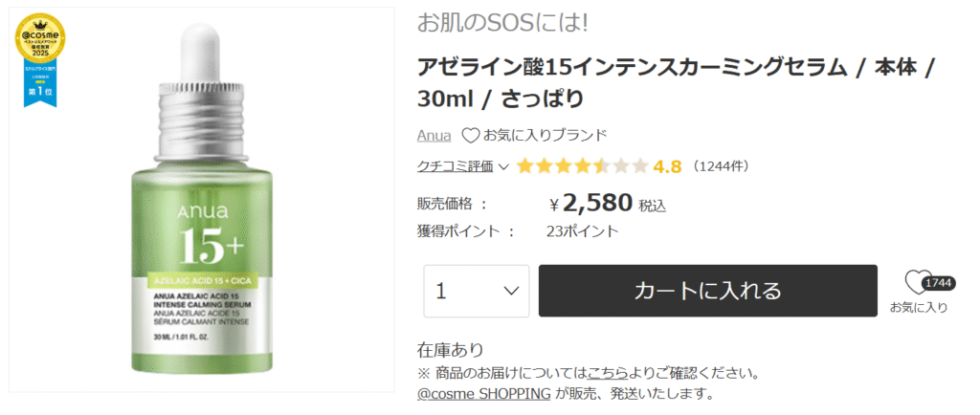
Task: Open the quantity dropdown showing 1
Action: [477, 291]
